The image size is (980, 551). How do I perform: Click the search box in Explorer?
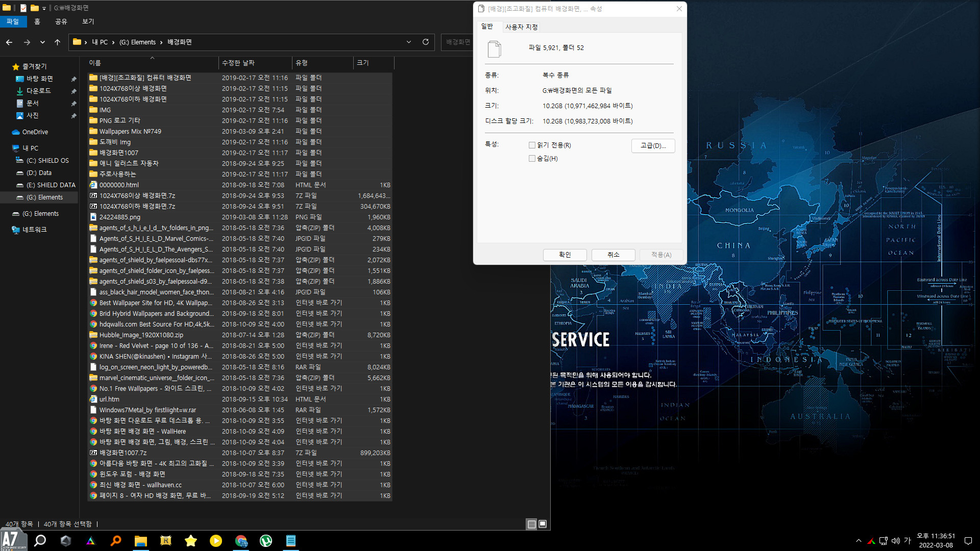click(x=457, y=42)
